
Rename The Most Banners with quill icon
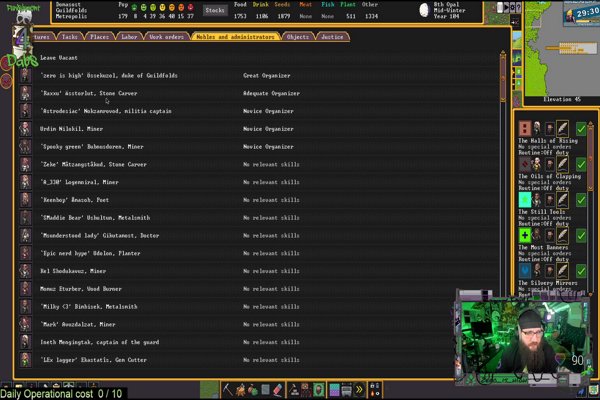(562, 235)
